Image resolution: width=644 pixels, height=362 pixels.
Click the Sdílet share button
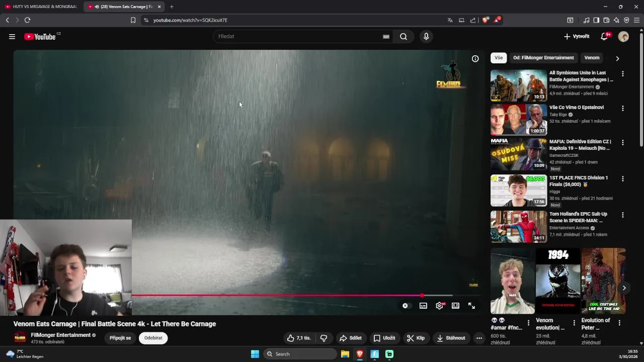coord(351,338)
